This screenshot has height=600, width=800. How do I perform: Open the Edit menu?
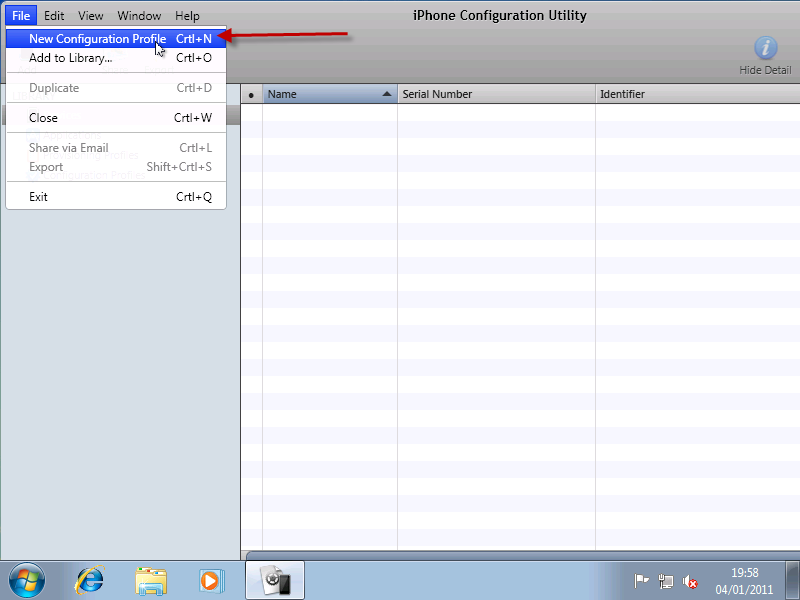pyautogui.click(x=54, y=16)
